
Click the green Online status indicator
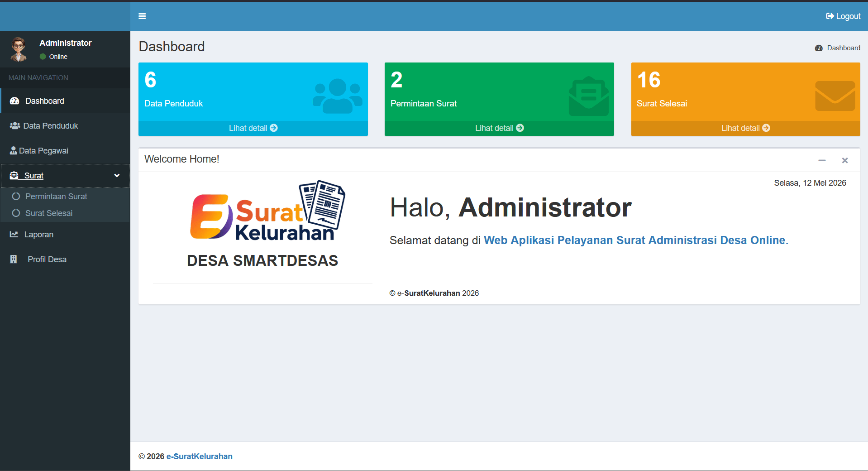pos(43,57)
